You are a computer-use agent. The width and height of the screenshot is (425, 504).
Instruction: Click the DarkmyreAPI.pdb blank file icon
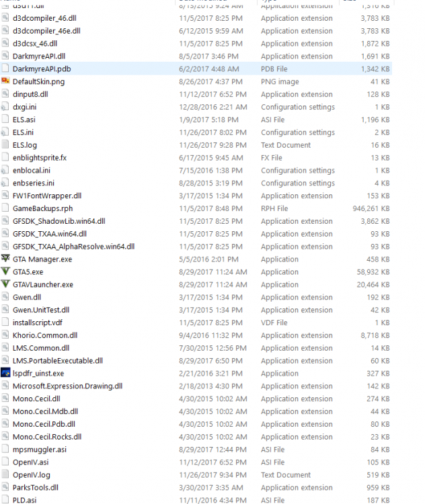(5, 69)
